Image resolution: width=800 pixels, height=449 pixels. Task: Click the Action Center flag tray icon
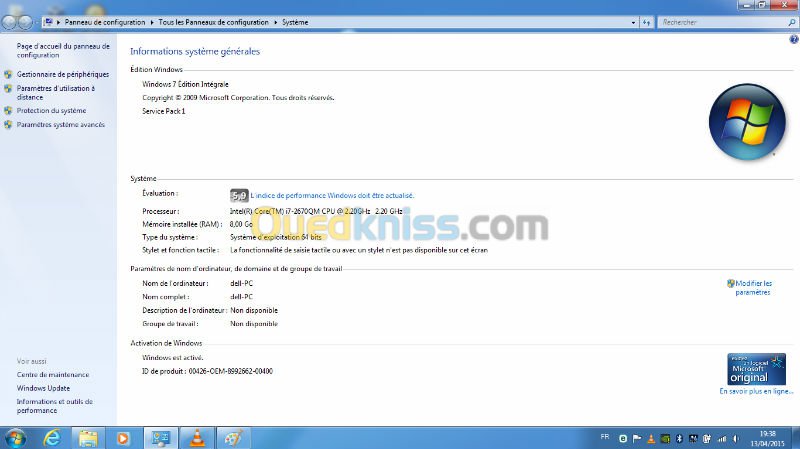(x=637, y=438)
